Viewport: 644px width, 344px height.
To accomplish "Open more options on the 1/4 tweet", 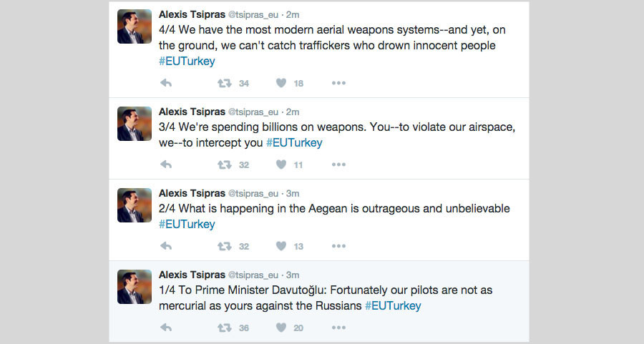I will (x=338, y=328).
